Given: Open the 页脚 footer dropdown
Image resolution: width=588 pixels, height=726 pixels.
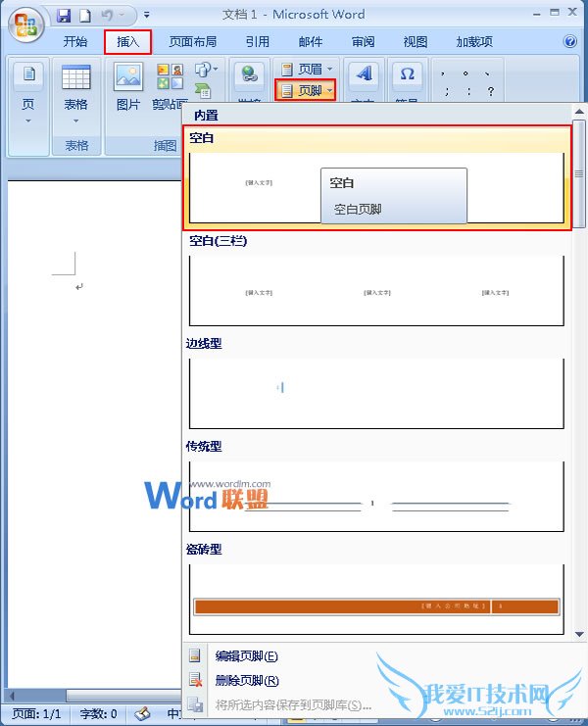Looking at the screenshot, I should [x=305, y=90].
